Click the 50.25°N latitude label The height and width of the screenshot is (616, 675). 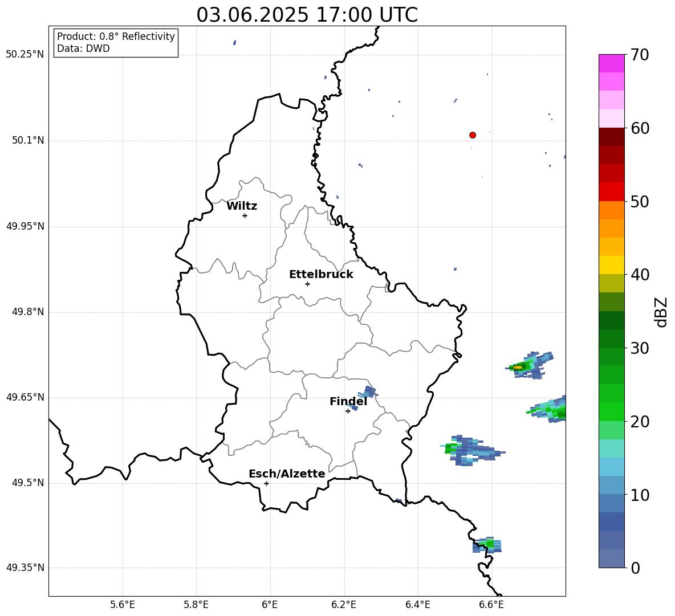point(25,55)
